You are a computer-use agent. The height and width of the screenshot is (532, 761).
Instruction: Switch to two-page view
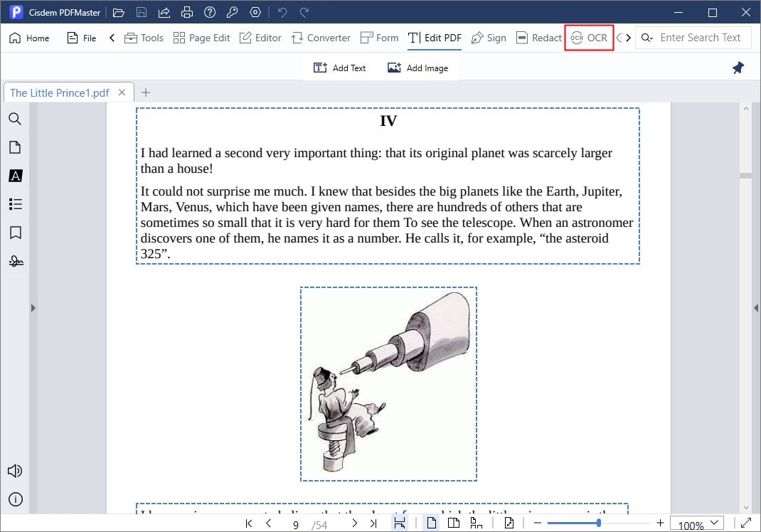point(453,523)
